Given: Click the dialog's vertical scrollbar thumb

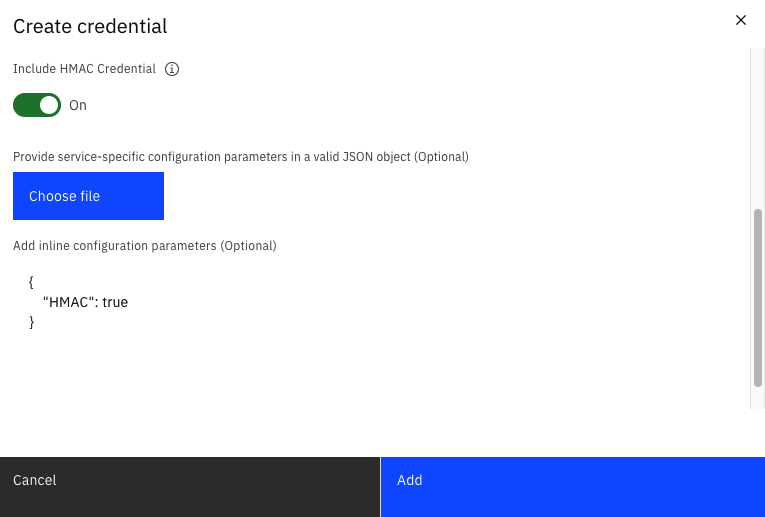Looking at the screenshot, I should 758,298.
